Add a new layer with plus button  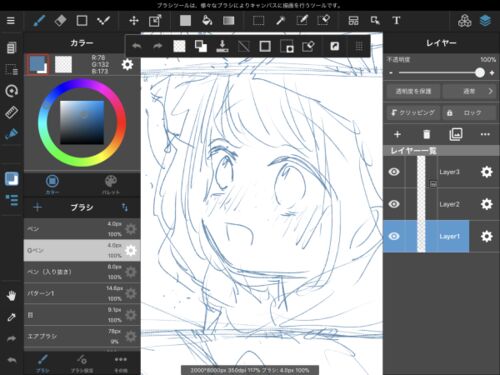[x=397, y=134]
